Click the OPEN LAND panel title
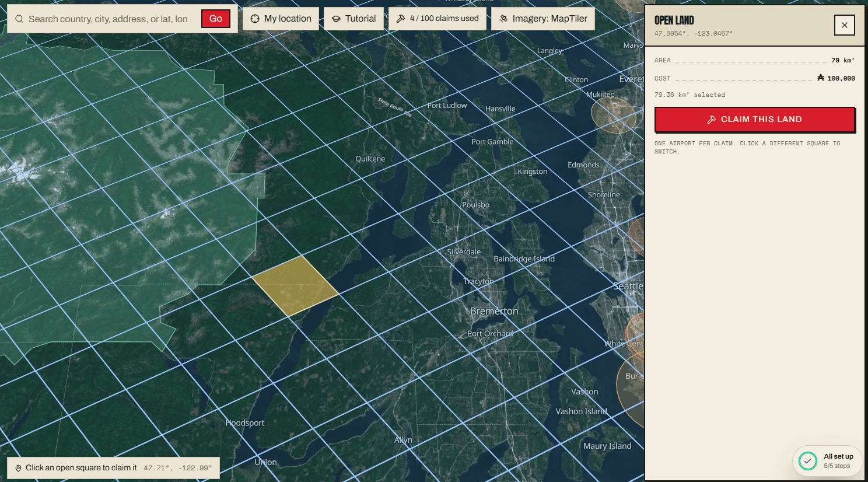This screenshot has height=482, width=868. point(674,20)
